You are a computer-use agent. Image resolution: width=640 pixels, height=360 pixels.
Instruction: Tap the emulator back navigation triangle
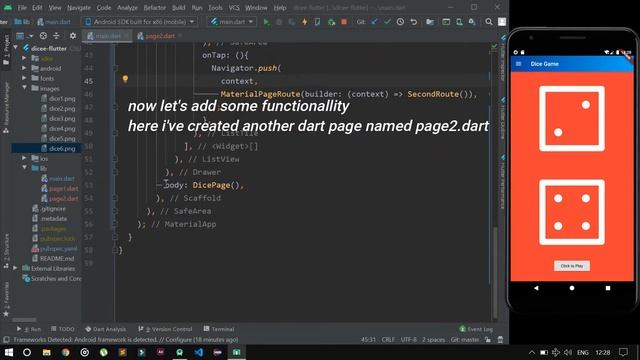tap(536, 288)
